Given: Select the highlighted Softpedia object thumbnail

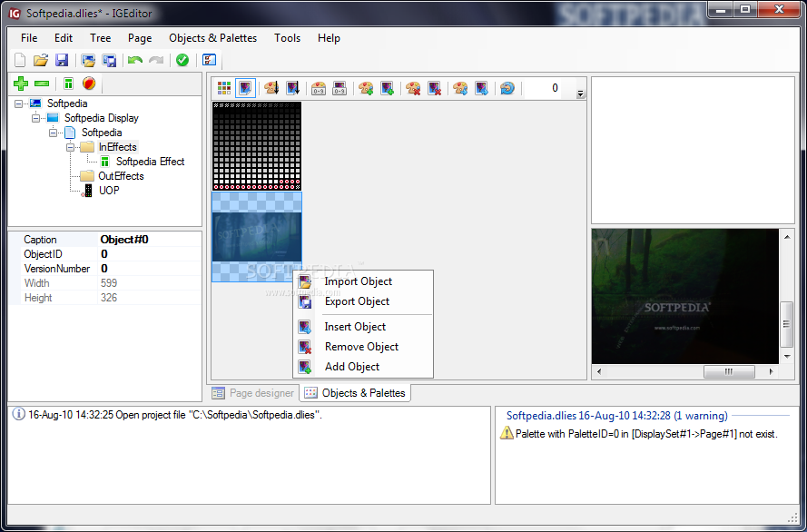Looking at the screenshot, I should tap(257, 237).
